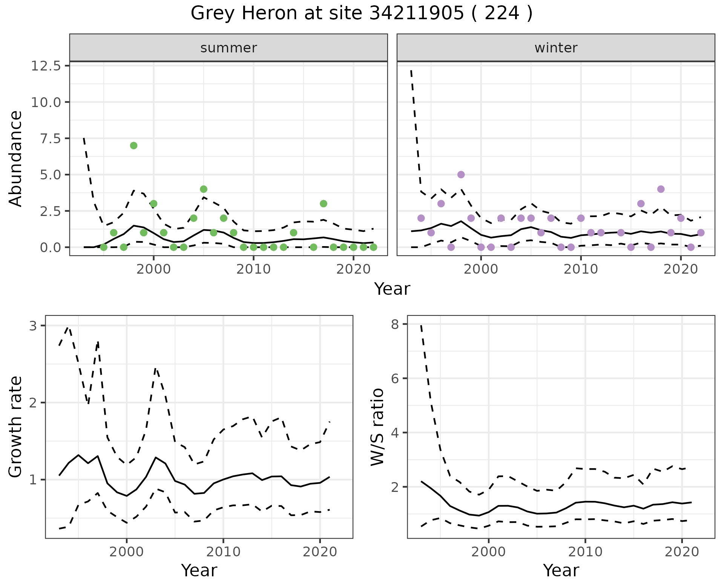This screenshot has width=724, height=588.
Task: Click the Year label below W/S ratio plot
Action: tap(561, 571)
